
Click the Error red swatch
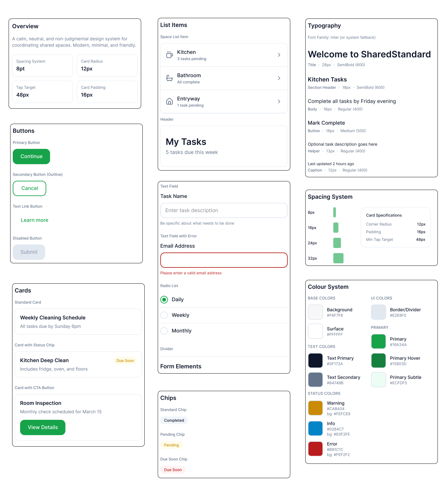pos(315,449)
